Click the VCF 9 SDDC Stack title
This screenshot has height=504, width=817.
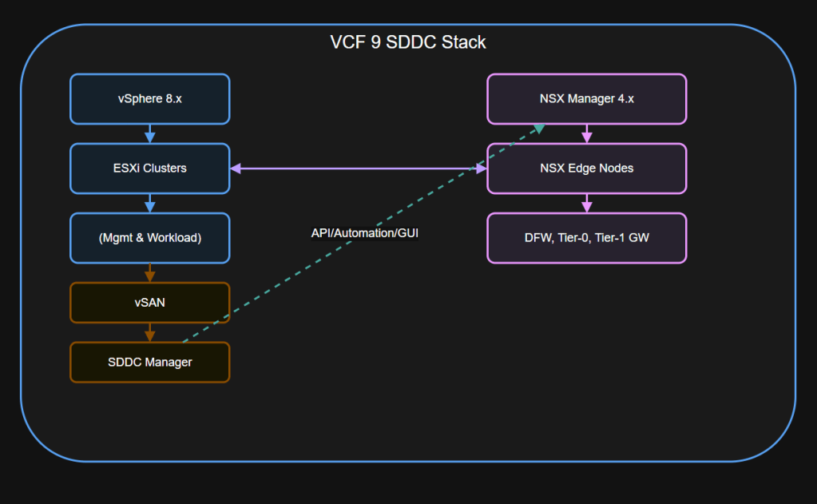[408, 42]
